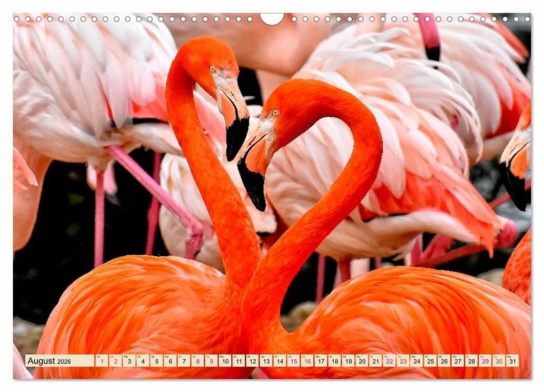Pick day 10 on the calendar strip
This screenshot has height=392, width=544.
click(224, 361)
